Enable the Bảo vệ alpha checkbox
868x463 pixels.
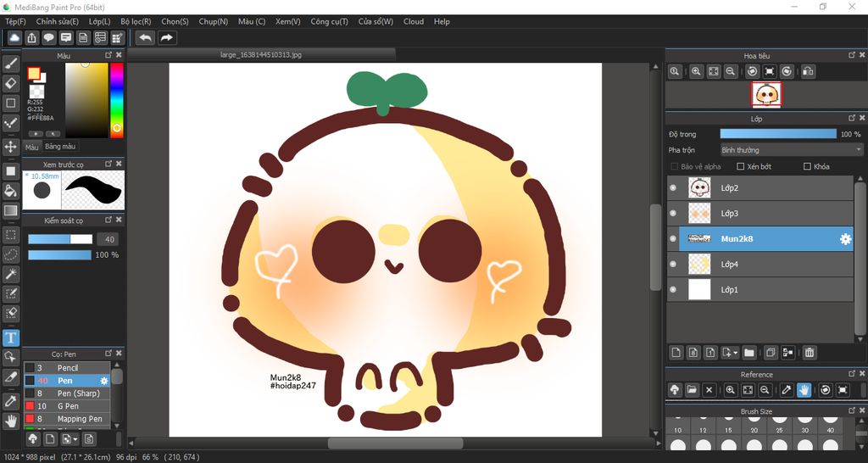point(674,167)
